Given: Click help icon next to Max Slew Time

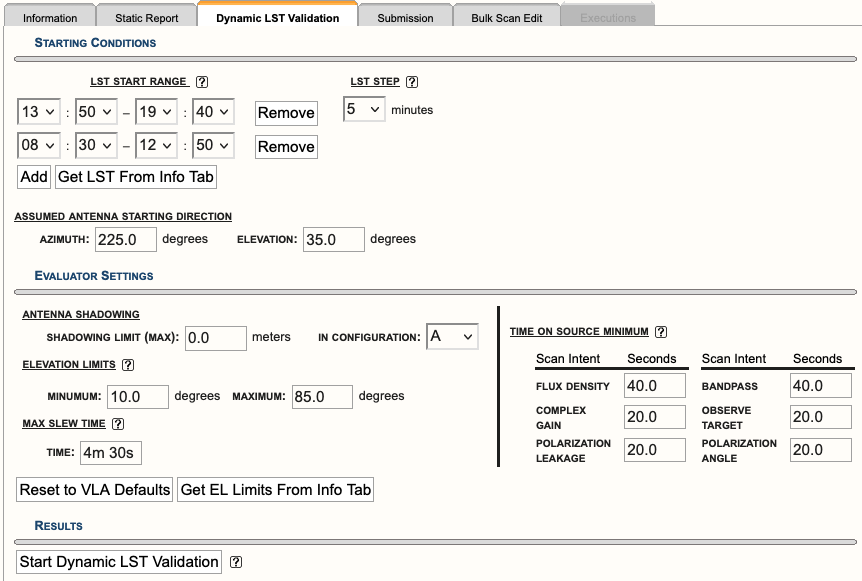Looking at the screenshot, I should pos(118,424).
